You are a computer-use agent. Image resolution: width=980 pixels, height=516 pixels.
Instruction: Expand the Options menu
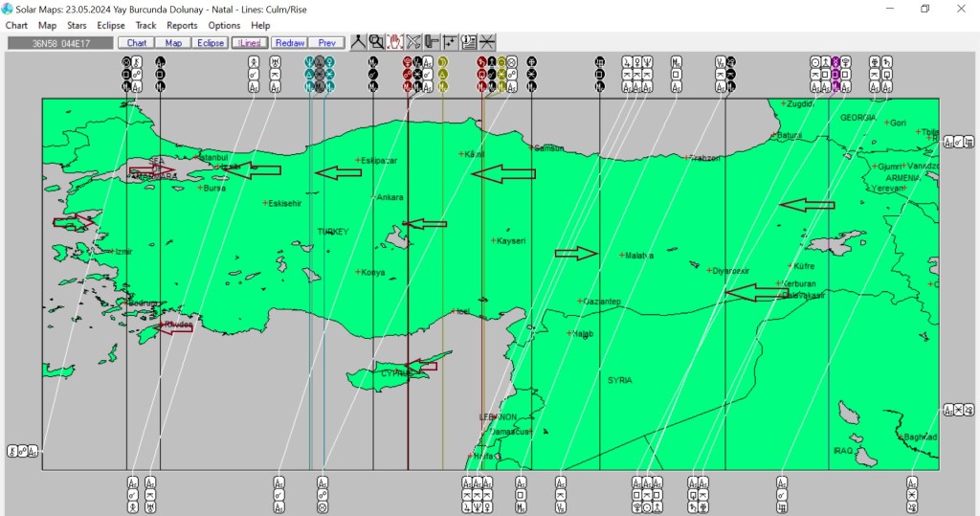[224, 26]
